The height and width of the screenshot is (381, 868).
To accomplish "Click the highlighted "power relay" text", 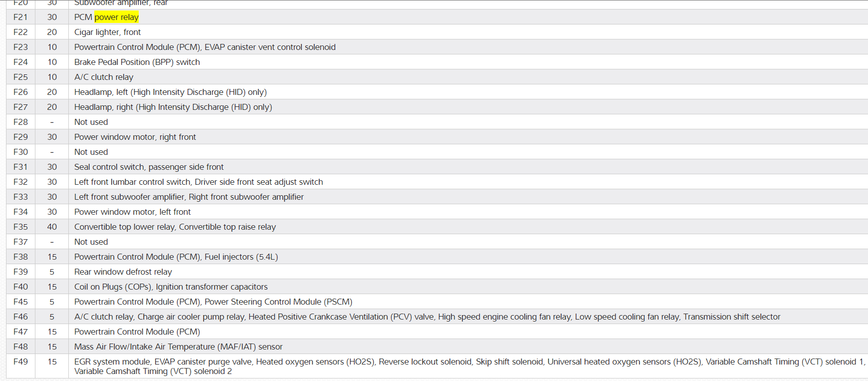I will click(116, 17).
